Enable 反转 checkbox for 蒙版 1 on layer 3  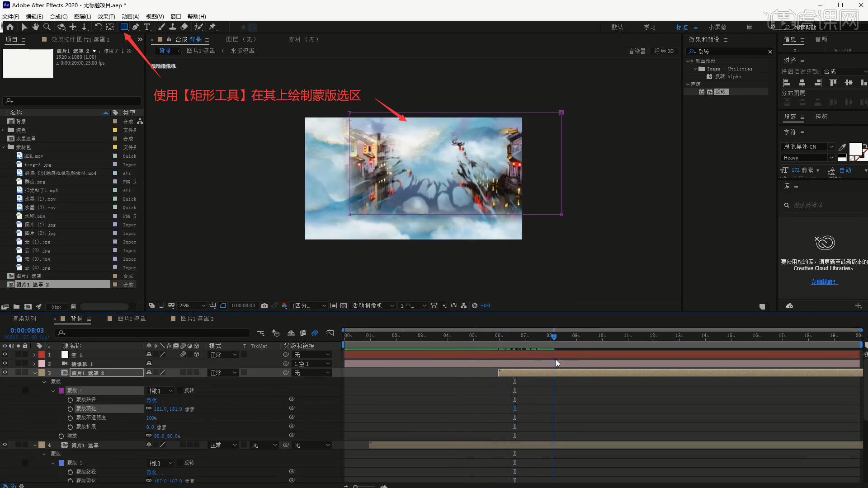pyautogui.click(x=180, y=390)
